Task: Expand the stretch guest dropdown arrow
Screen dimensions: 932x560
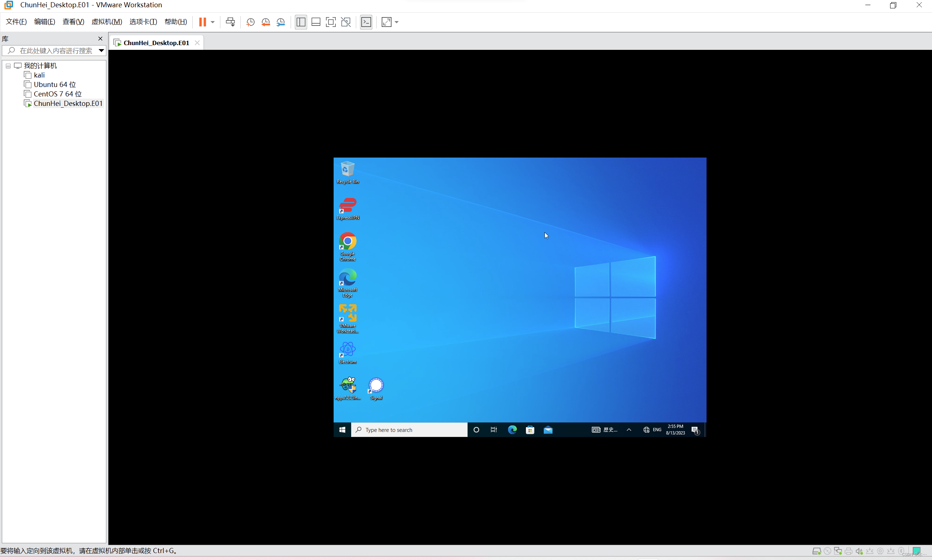Action: 397,22
